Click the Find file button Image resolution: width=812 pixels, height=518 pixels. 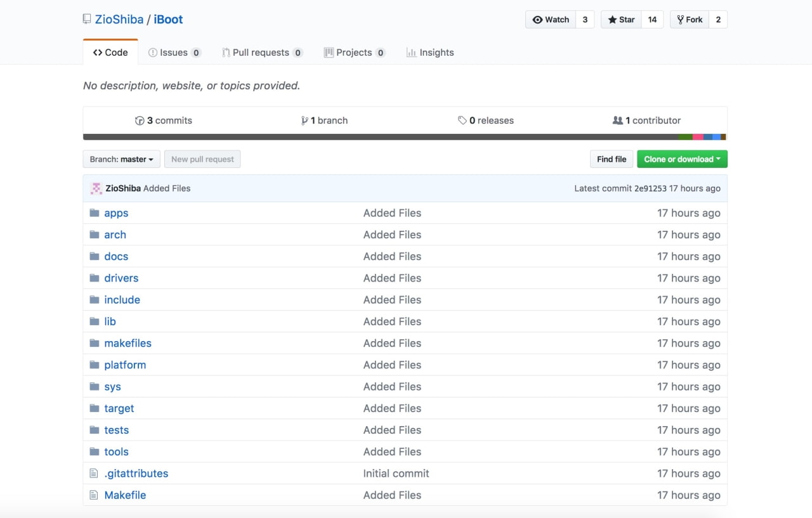611,159
